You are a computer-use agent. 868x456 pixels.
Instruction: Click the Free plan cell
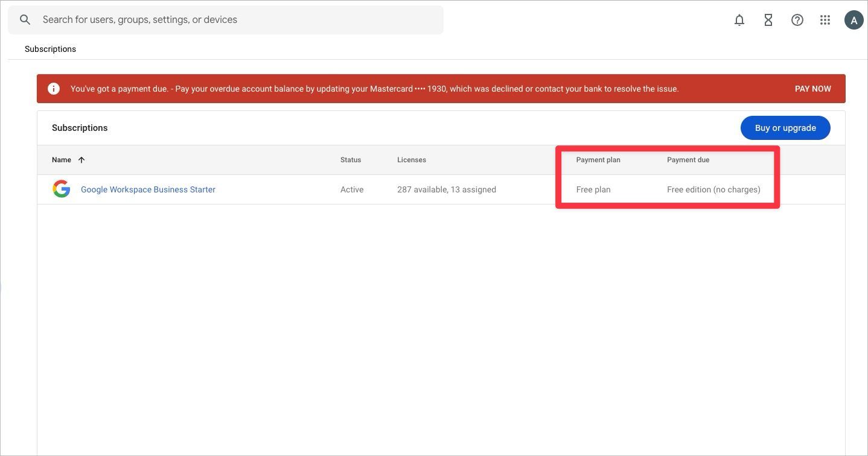[593, 189]
